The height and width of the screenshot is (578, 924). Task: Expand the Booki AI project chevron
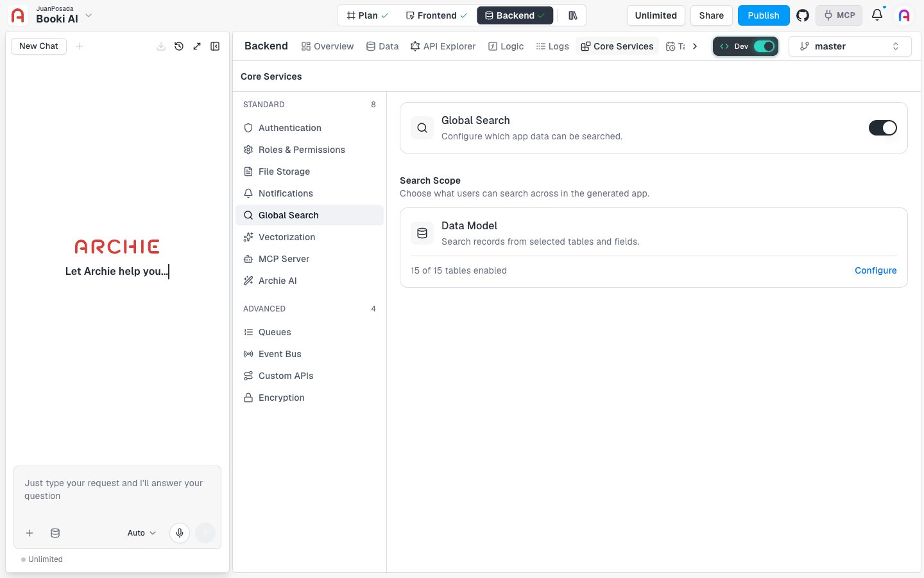click(89, 15)
